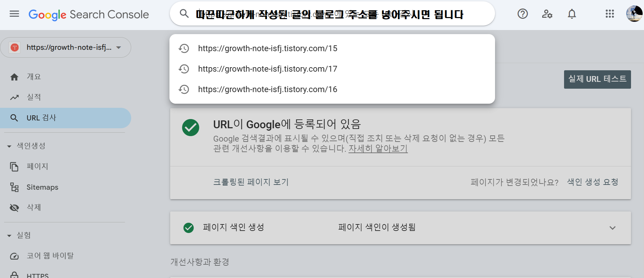Viewport: 644px width, 278px height.
Task: Open the Help question mark icon
Action: [523, 14]
